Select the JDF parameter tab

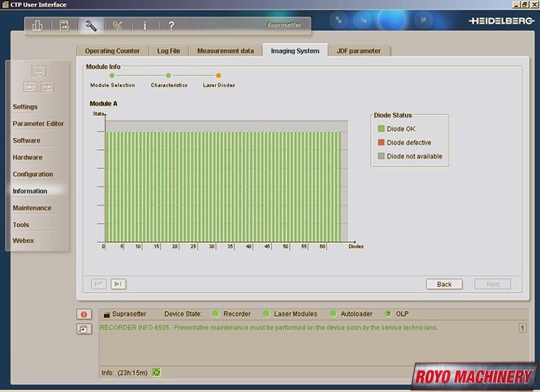pyautogui.click(x=358, y=51)
